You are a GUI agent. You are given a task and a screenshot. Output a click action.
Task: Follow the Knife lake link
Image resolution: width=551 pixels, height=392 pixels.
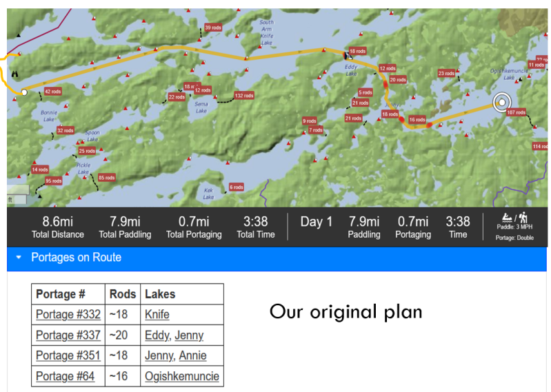click(x=157, y=314)
